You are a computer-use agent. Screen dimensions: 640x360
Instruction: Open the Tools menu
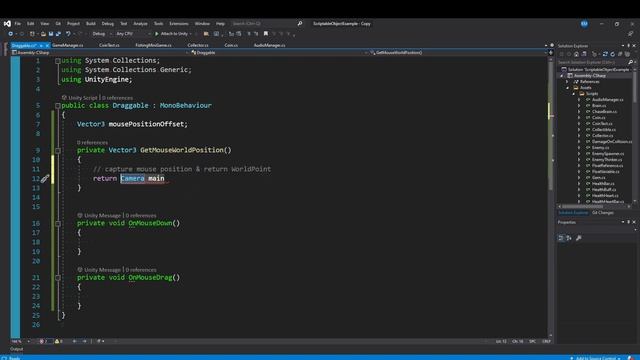click(x=158, y=24)
